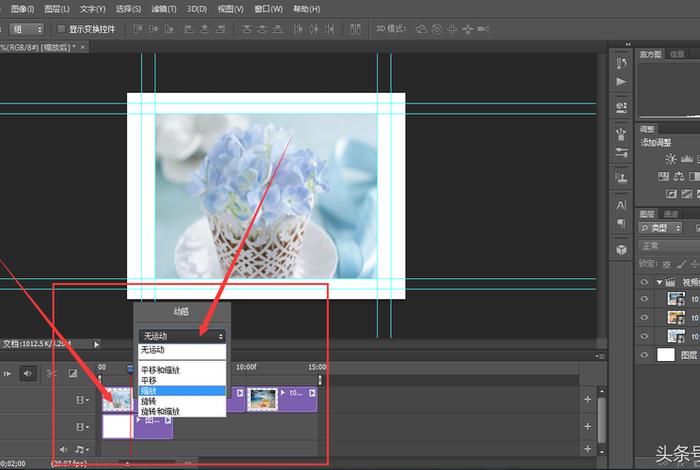The width and height of the screenshot is (700, 470).
Task: Click the auto-align layers icon
Action: point(355,29)
